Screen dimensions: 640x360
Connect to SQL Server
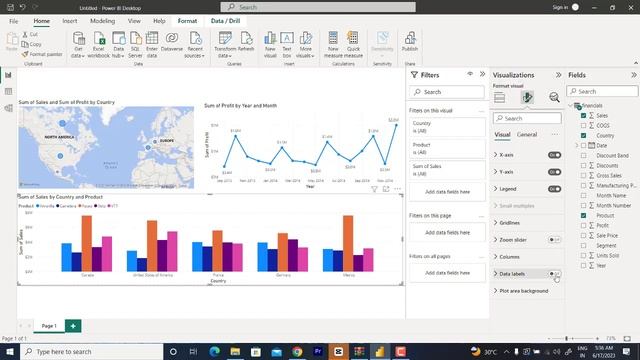click(x=135, y=45)
